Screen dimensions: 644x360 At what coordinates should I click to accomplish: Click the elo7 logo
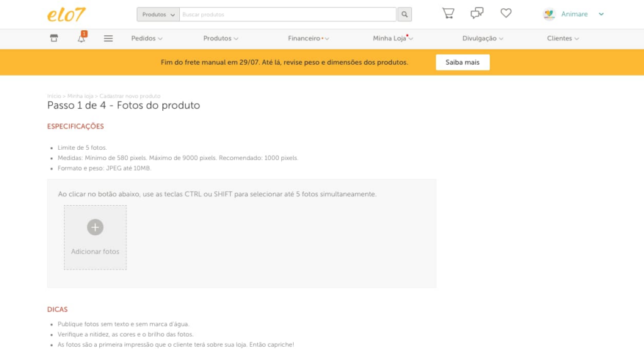(x=66, y=14)
